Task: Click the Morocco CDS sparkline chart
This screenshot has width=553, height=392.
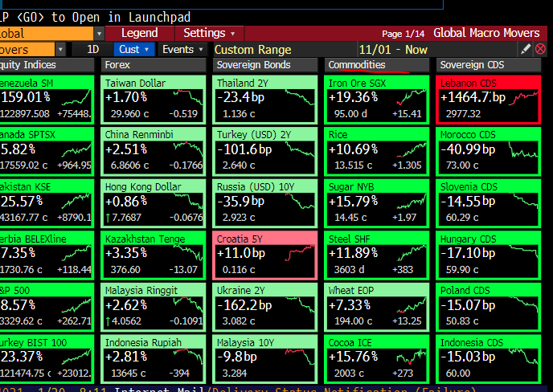Action: coord(523,149)
